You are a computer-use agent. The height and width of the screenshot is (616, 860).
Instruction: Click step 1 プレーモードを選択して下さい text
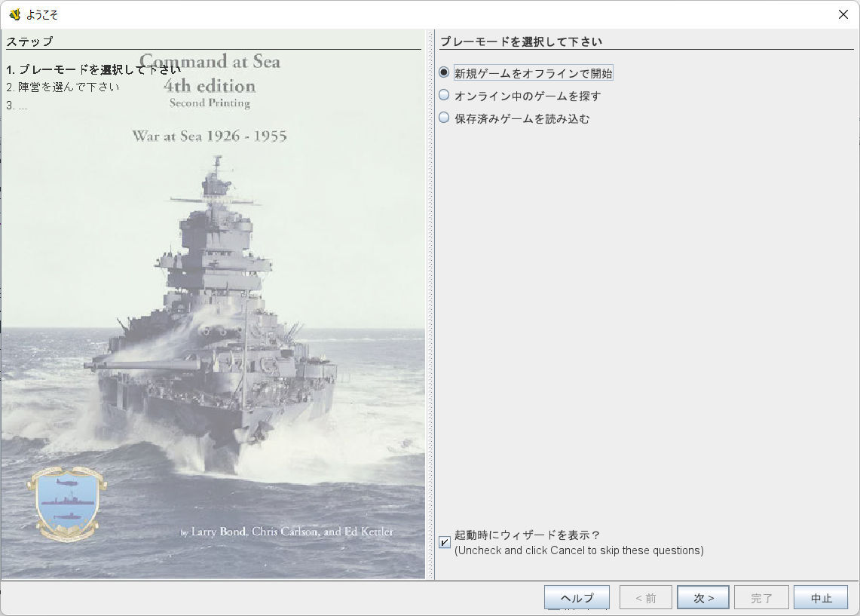tap(93, 69)
